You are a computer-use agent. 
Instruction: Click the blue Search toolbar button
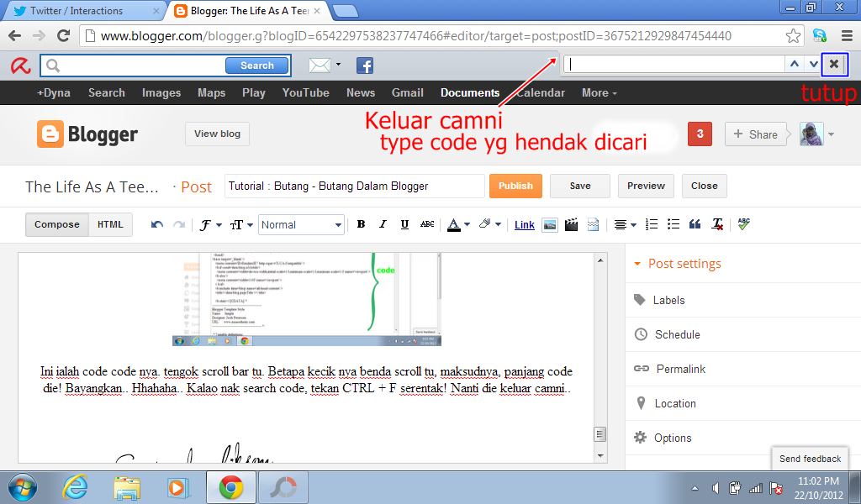[x=257, y=66]
